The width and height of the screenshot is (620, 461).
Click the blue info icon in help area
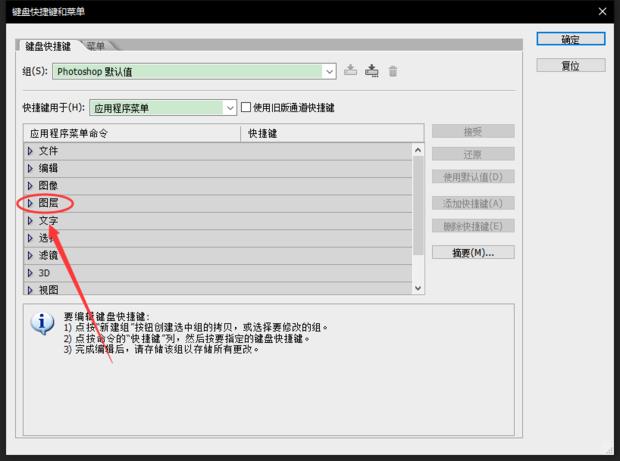point(41,323)
